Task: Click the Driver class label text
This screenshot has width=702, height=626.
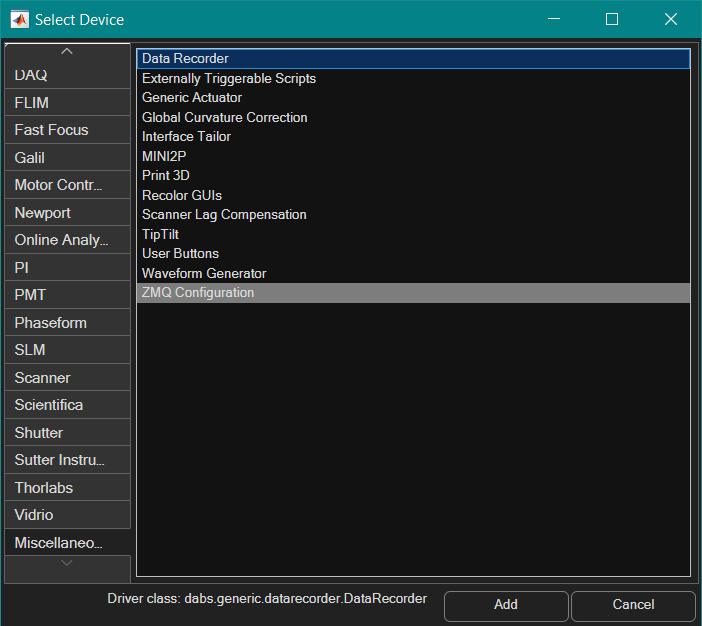Action: 267,599
